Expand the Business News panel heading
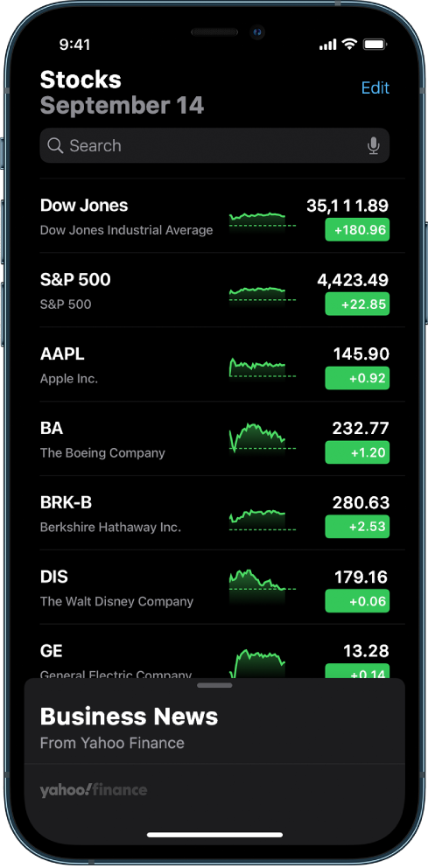This screenshot has width=428, height=868. tap(129, 717)
